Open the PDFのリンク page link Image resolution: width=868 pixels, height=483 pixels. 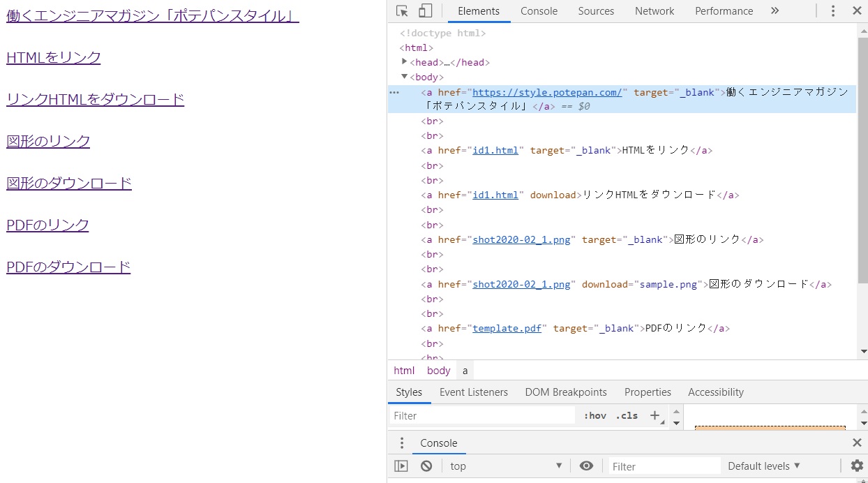tap(48, 225)
